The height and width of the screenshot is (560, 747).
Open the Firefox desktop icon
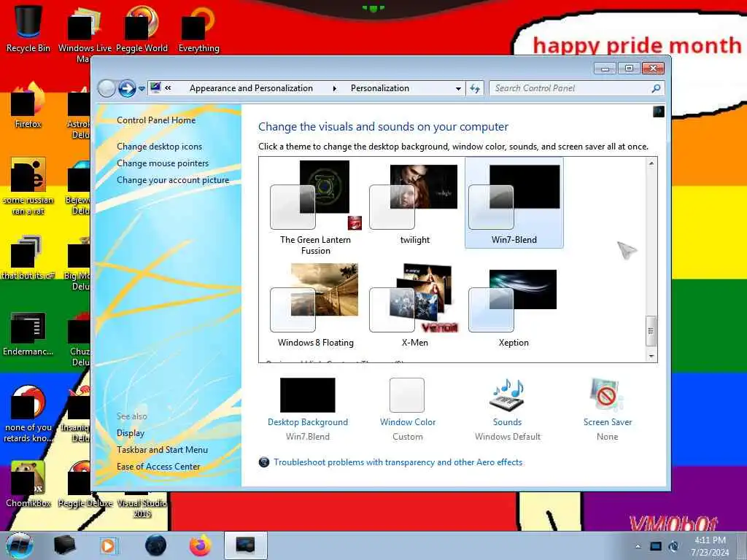pyautogui.click(x=28, y=105)
